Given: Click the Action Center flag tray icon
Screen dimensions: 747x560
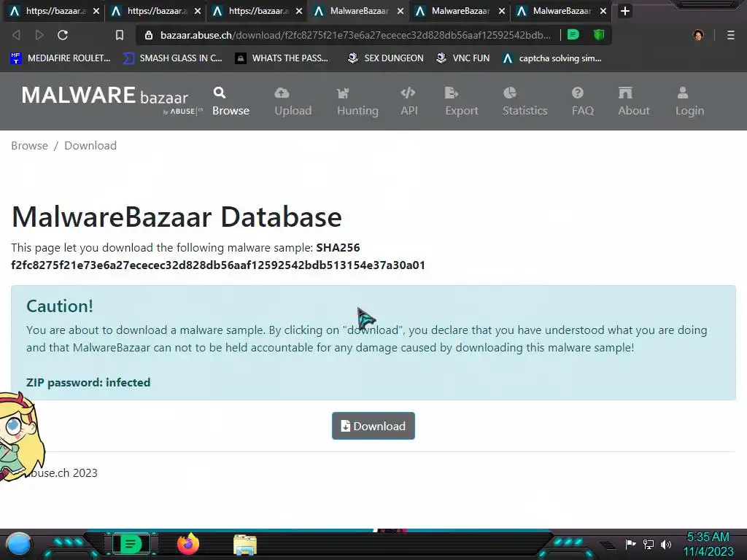Looking at the screenshot, I should [630, 544].
